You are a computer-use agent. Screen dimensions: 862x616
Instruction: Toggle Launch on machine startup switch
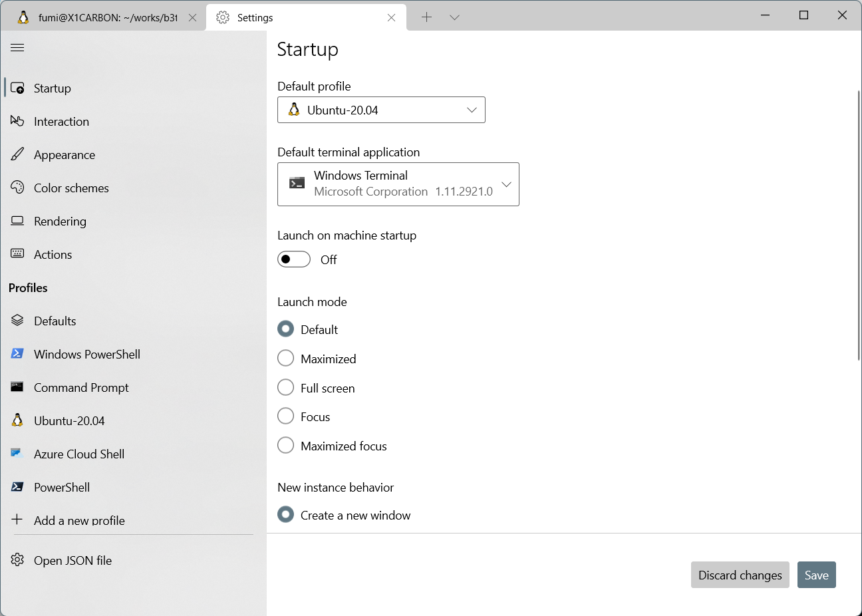click(294, 259)
